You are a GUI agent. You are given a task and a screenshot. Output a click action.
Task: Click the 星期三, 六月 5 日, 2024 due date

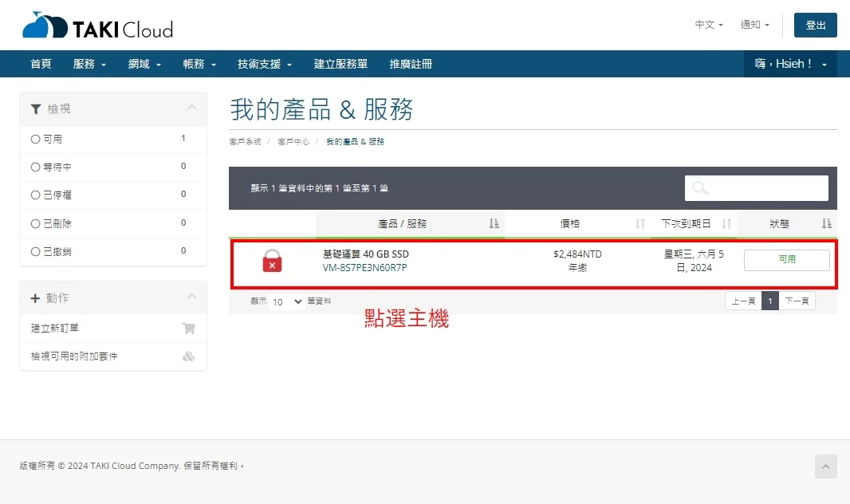click(694, 261)
